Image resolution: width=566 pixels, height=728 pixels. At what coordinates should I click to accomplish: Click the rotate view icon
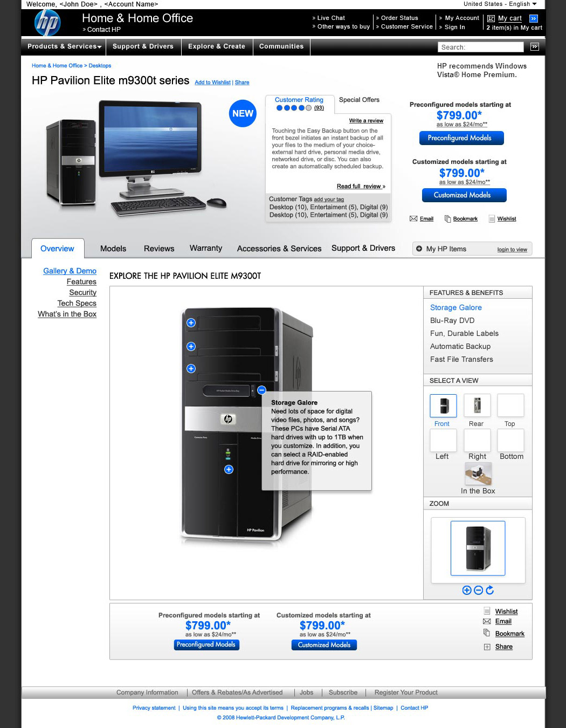click(x=489, y=590)
